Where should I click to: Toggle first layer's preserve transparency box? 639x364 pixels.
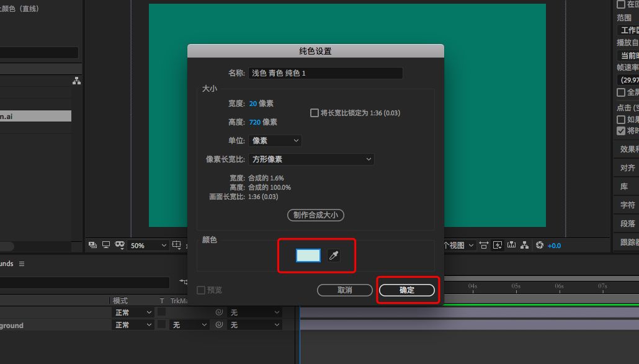pos(162,312)
